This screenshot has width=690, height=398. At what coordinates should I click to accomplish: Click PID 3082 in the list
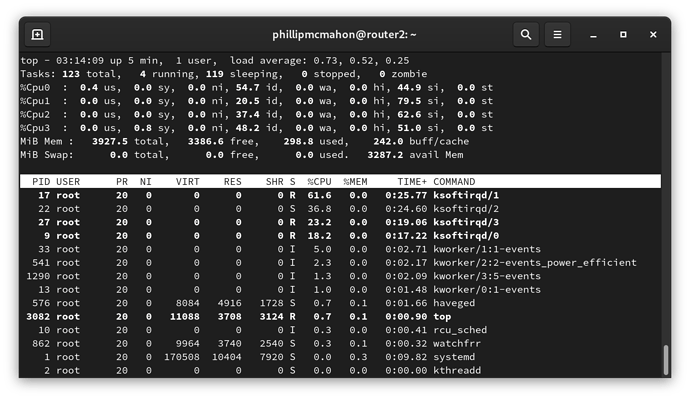38,317
